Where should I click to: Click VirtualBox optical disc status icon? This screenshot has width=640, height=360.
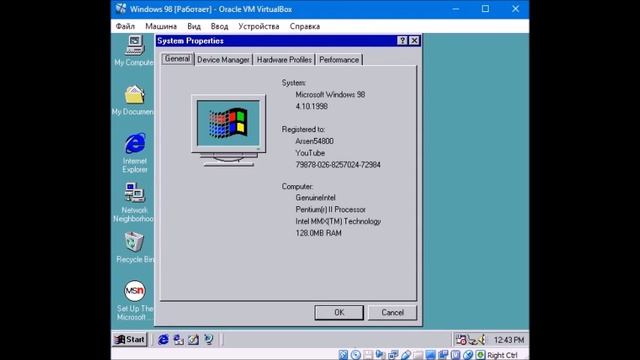[356, 355]
